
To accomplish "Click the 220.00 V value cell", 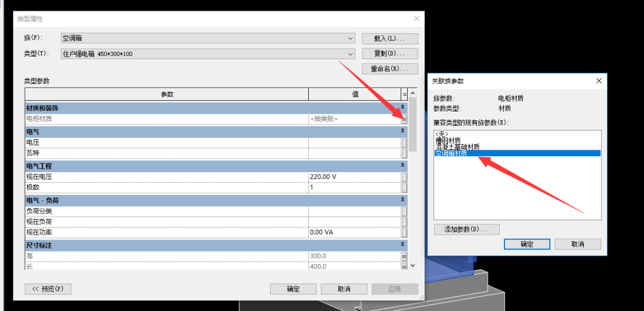I will point(355,177).
